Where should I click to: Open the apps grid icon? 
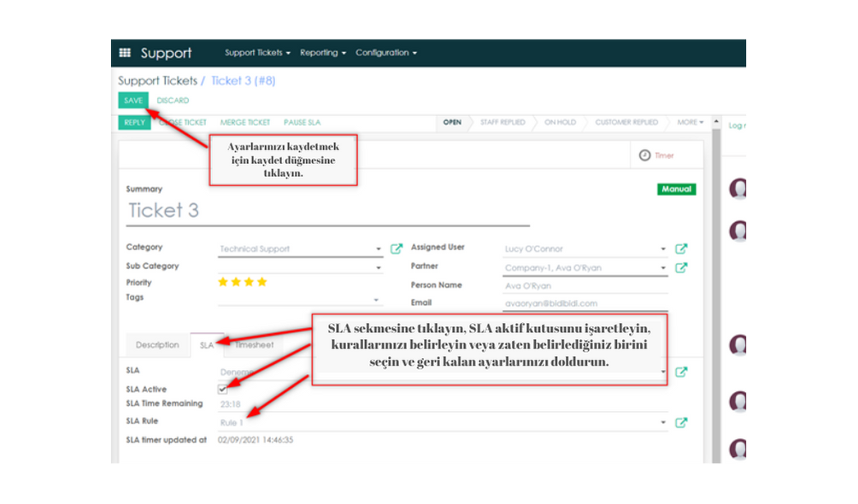tap(124, 52)
